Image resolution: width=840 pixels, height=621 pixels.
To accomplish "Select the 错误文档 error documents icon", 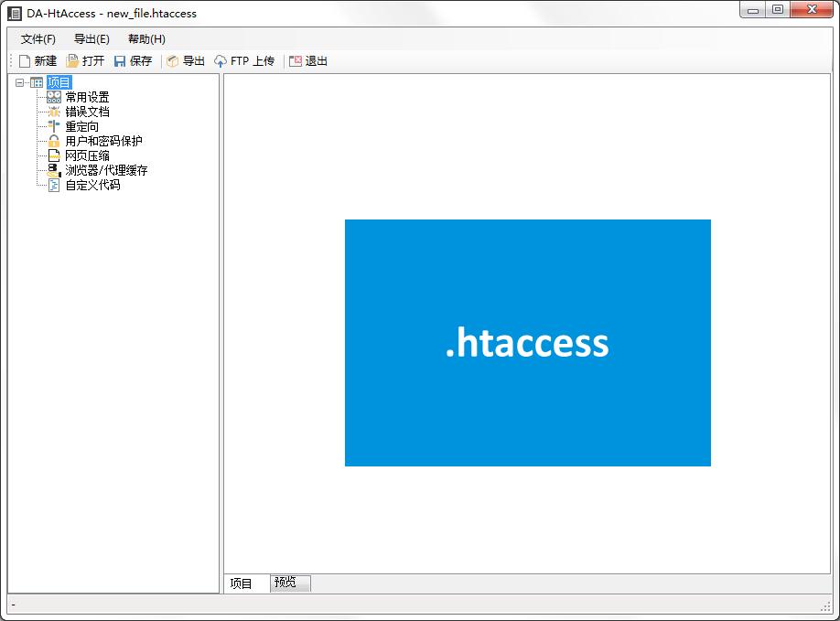I will [x=54, y=111].
